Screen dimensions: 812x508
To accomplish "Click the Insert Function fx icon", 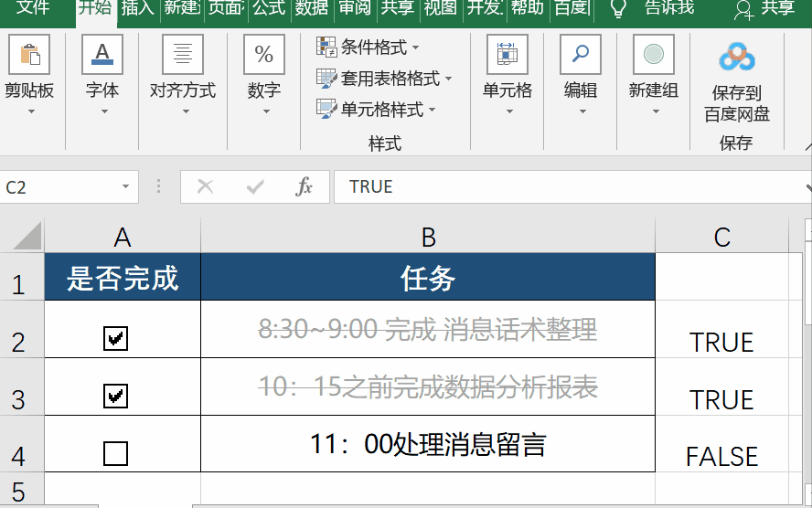I will coord(304,186).
